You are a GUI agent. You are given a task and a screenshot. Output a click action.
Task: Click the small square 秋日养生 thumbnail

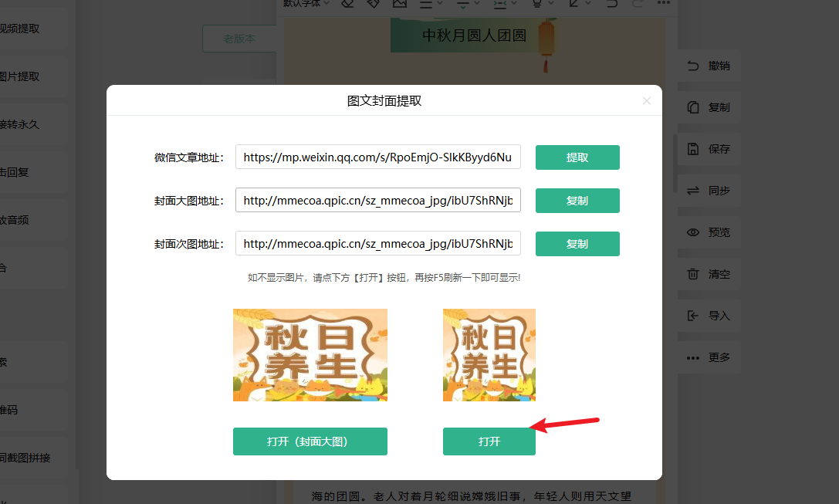[x=489, y=355]
